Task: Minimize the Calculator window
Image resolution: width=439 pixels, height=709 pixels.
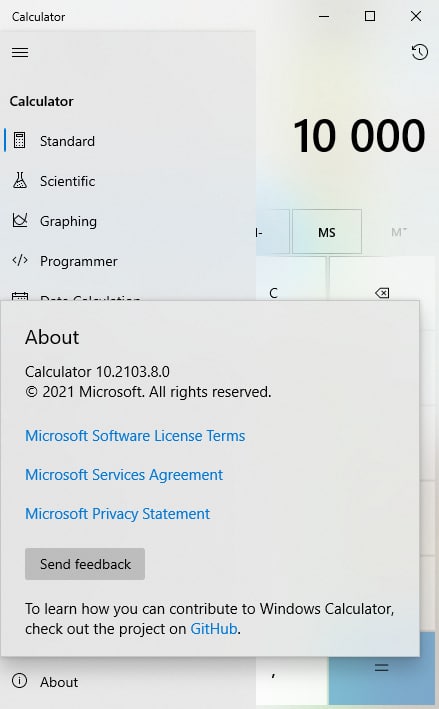Action: pos(324,16)
